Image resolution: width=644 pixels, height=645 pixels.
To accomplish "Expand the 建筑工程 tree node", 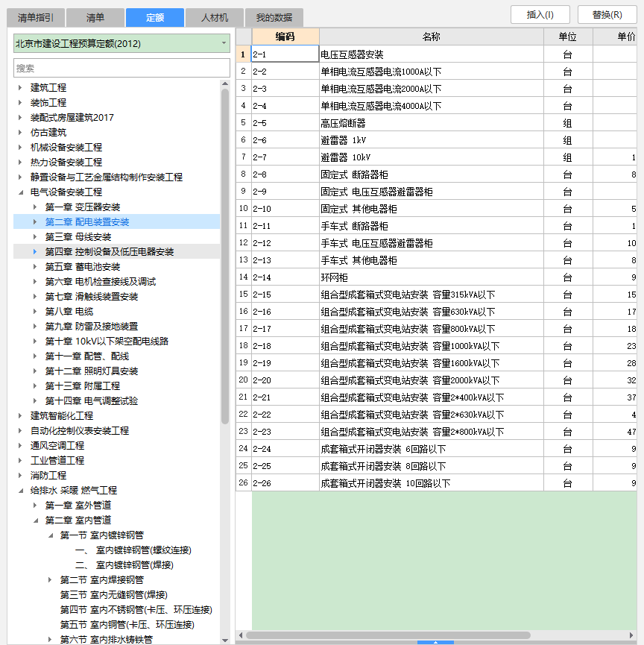I will (x=20, y=88).
